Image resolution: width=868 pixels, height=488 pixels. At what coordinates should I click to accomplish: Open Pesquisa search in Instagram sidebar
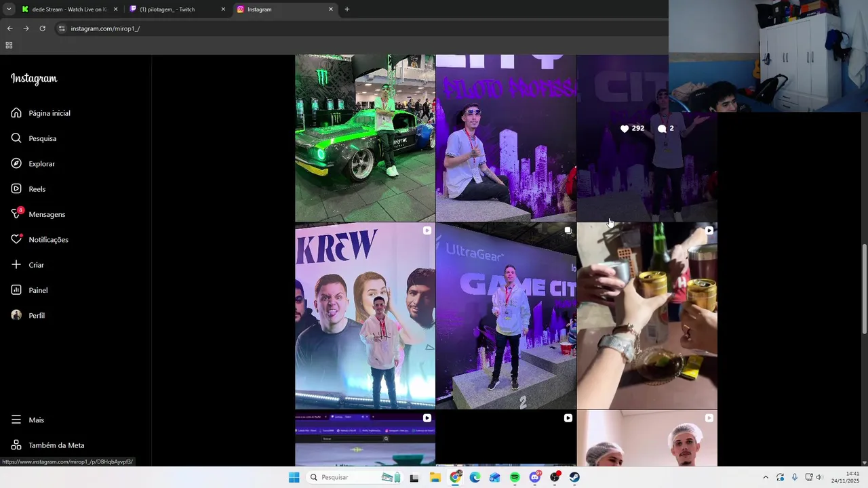(x=34, y=138)
